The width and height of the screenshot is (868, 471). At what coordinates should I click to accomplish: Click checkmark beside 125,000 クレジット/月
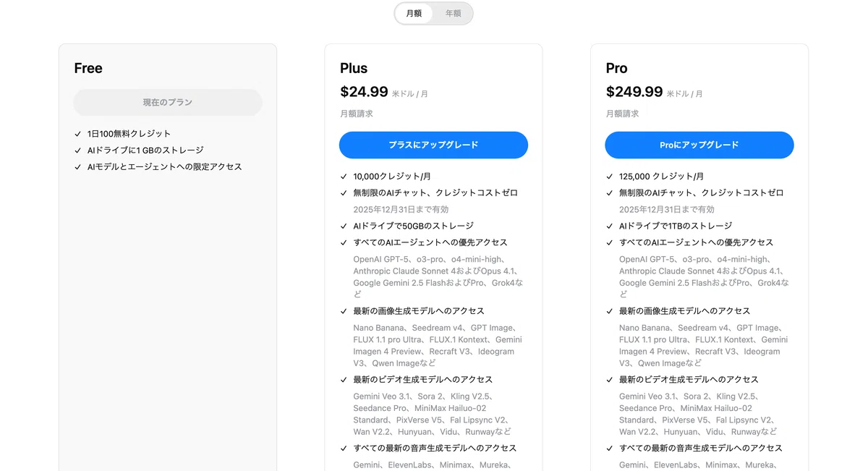tap(610, 177)
